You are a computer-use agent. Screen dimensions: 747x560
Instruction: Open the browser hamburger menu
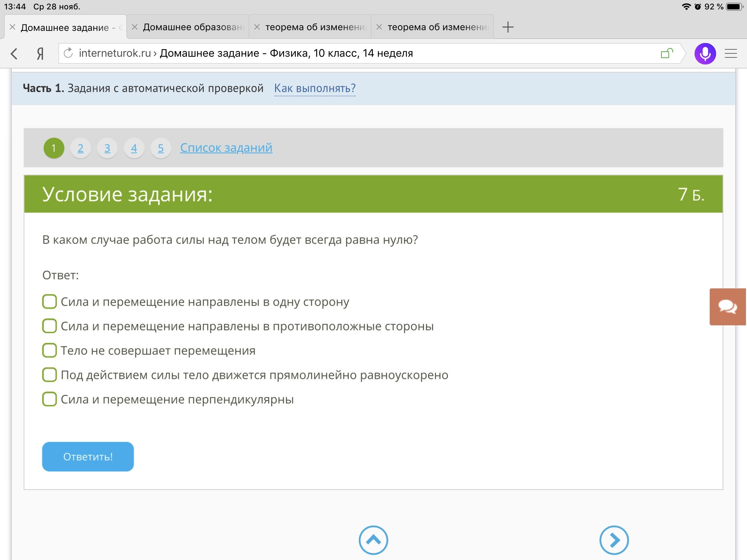coord(731,53)
